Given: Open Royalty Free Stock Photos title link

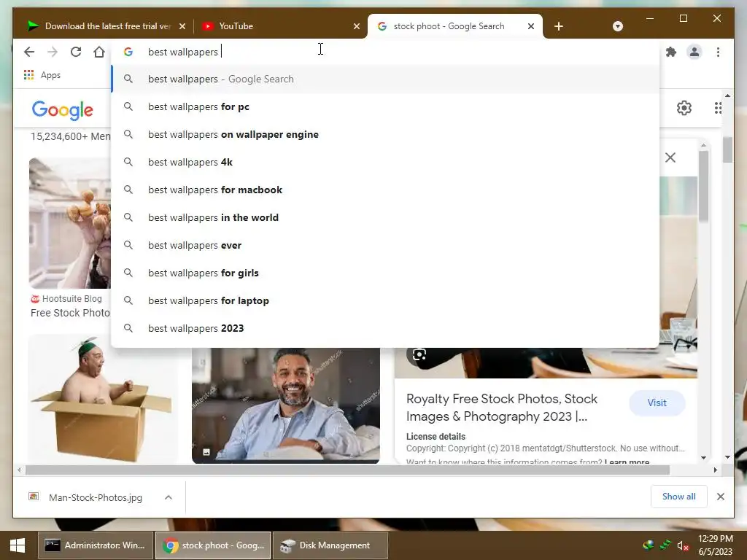Looking at the screenshot, I should click(502, 408).
